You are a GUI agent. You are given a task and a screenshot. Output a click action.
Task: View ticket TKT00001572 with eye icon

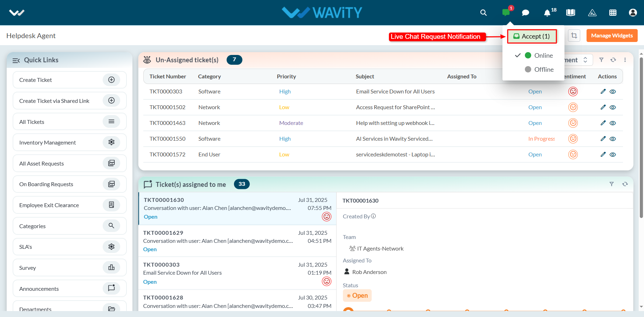(x=613, y=154)
